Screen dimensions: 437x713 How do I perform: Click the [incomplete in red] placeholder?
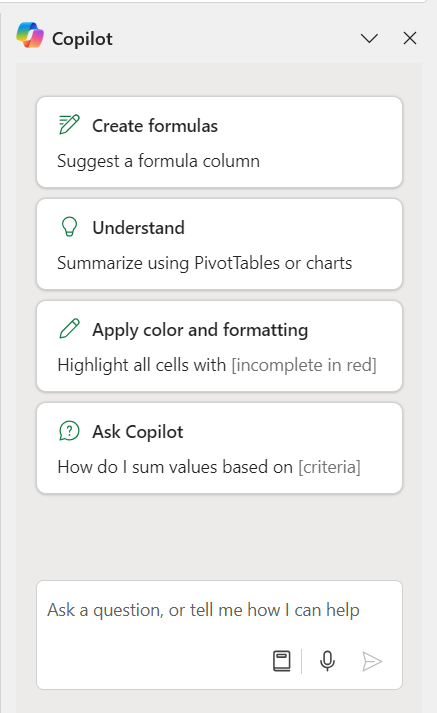pyautogui.click(x=304, y=365)
